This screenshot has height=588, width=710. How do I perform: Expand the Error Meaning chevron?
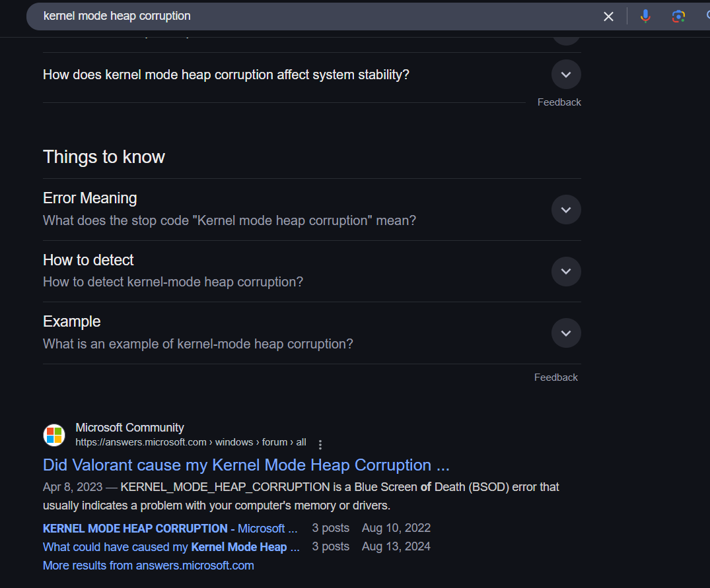click(565, 210)
